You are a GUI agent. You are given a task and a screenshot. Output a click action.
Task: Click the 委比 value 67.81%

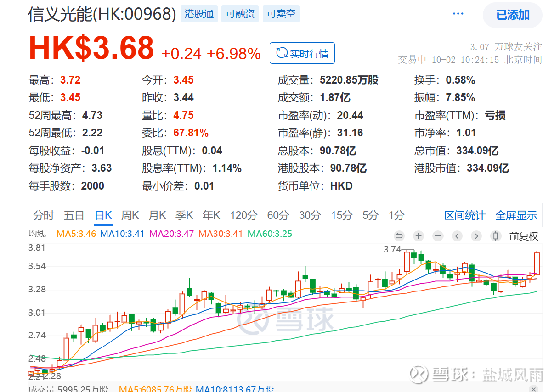tap(191, 133)
